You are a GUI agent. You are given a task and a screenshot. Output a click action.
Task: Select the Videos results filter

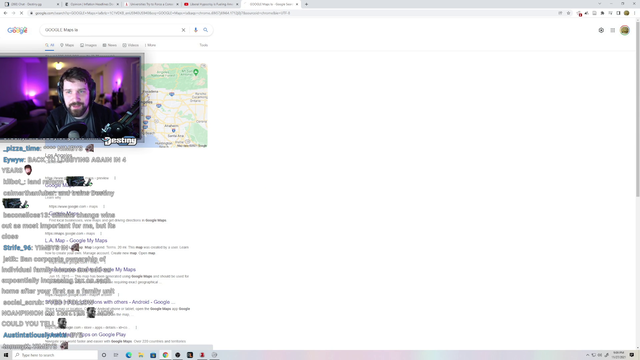(131, 45)
